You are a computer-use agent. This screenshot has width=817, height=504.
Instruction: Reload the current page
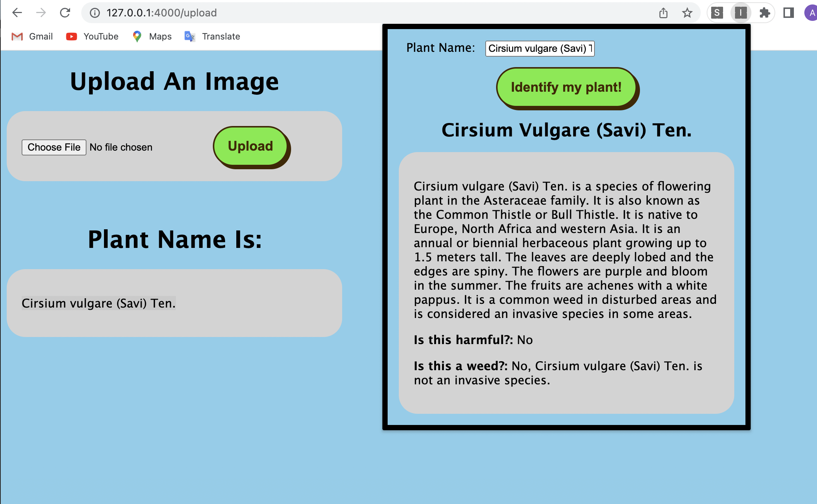(x=65, y=13)
